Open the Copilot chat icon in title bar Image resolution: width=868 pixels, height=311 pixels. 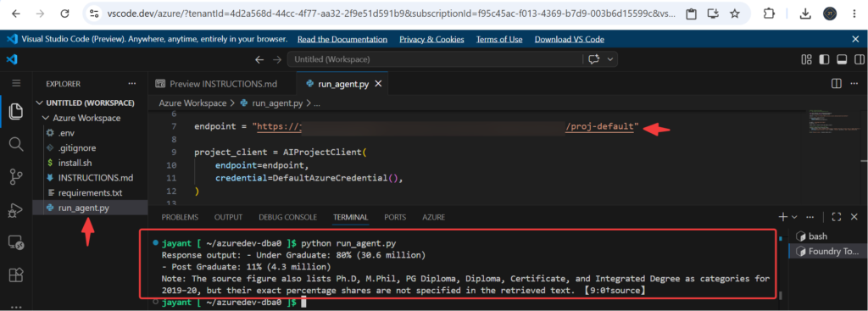[594, 59]
